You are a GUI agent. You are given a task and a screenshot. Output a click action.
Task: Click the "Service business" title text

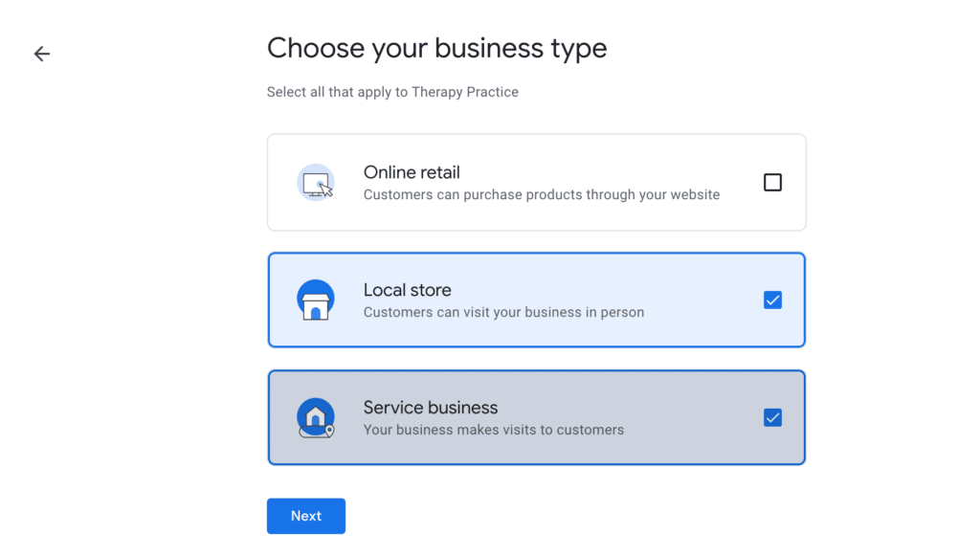(431, 408)
